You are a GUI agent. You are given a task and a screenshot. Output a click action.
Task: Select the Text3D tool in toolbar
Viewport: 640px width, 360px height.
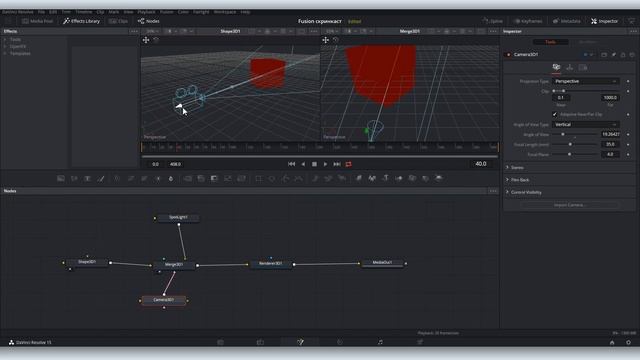[385, 178]
